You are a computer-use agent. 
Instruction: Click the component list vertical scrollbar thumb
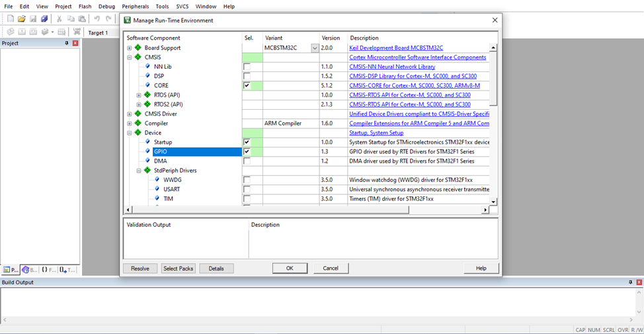point(493,79)
